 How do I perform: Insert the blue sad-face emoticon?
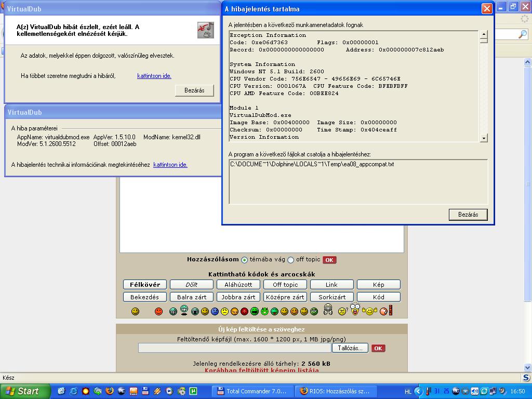(215, 311)
